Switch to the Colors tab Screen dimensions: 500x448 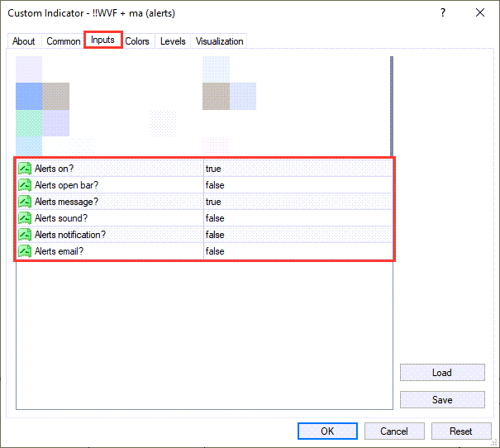pos(137,41)
